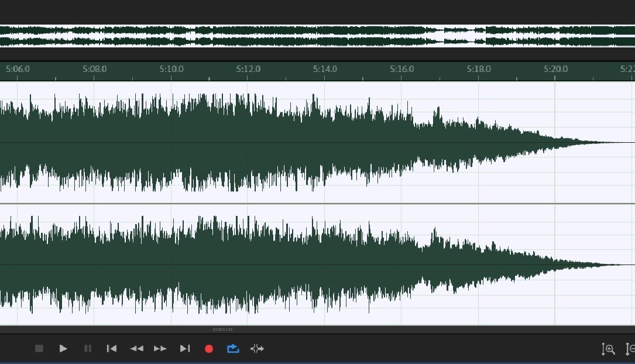Click the Pause playback button

click(88, 349)
